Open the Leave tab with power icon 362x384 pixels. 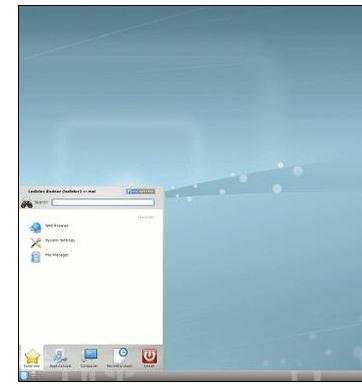click(x=149, y=358)
